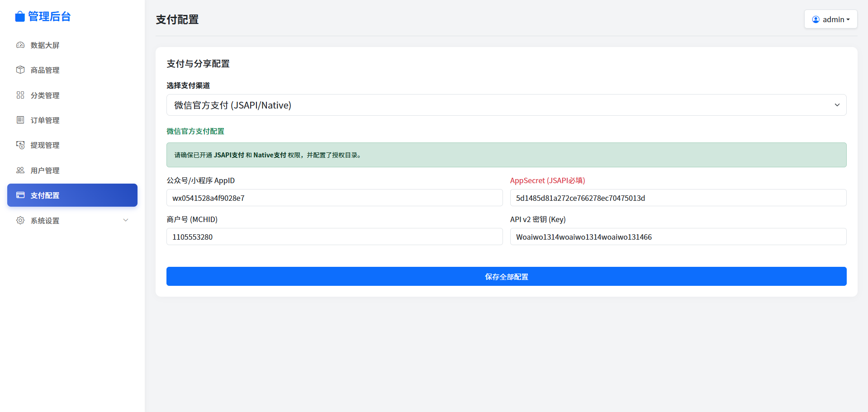The width and height of the screenshot is (868, 412).
Task: Expand the 系统设置 submenu chevron
Action: click(126, 220)
